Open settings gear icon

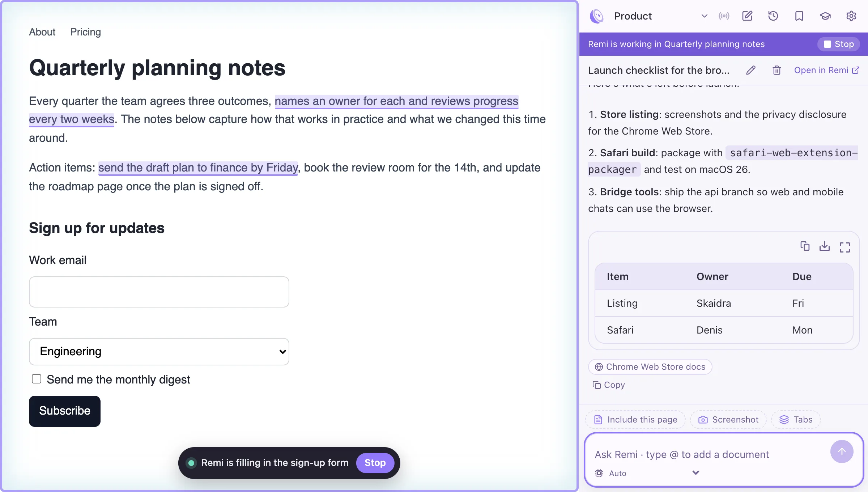click(x=851, y=16)
